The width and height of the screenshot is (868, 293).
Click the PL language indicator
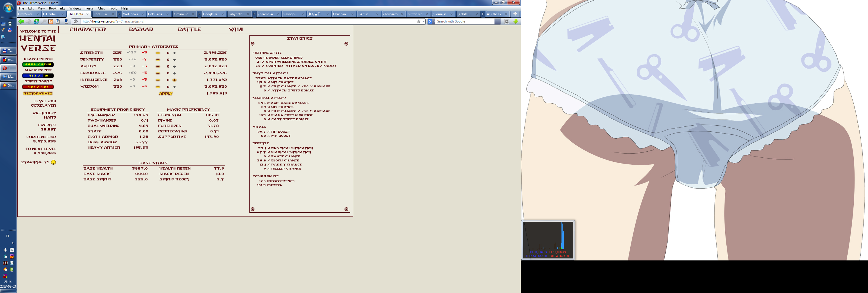pyautogui.click(x=8, y=236)
